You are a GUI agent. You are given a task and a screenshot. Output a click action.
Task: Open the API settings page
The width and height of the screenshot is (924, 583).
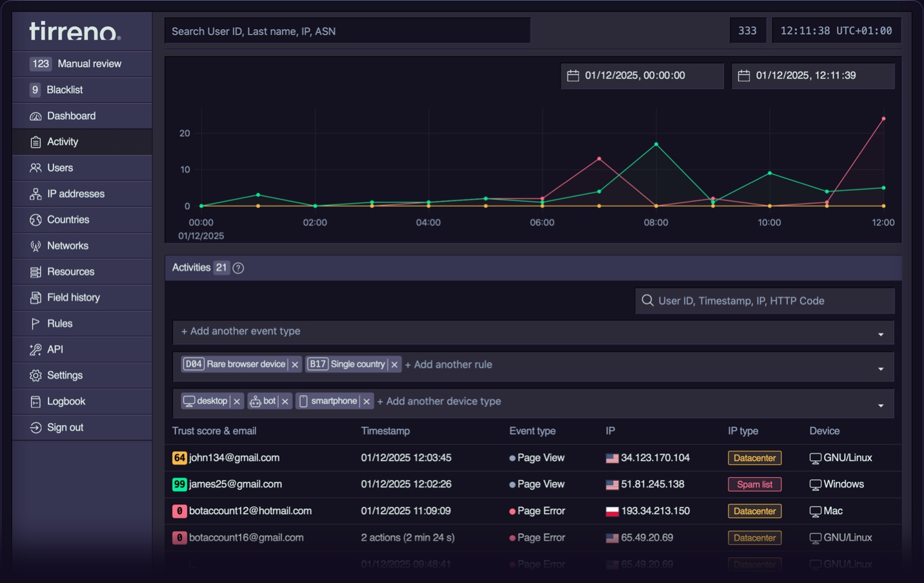point(55,349)
